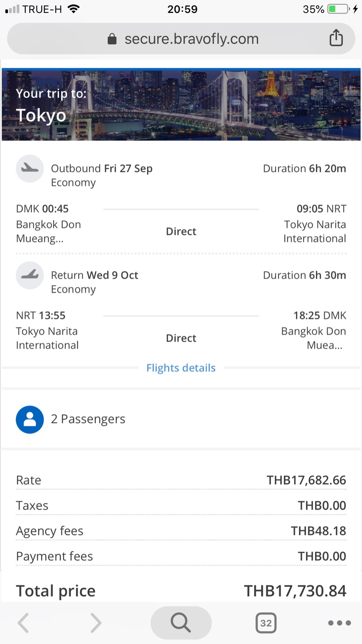Open the three-dot browser menu
The width and height of the screenshot is (362, 644).
pos(339,623)
